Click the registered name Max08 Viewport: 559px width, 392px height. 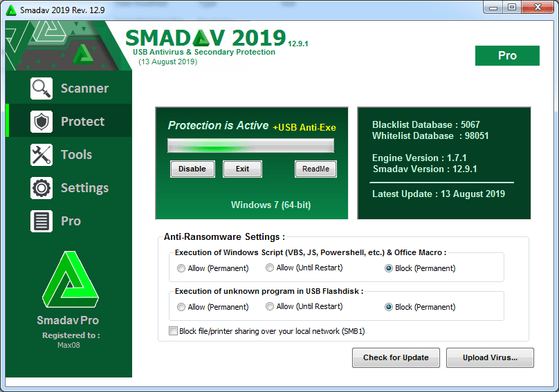68,345
